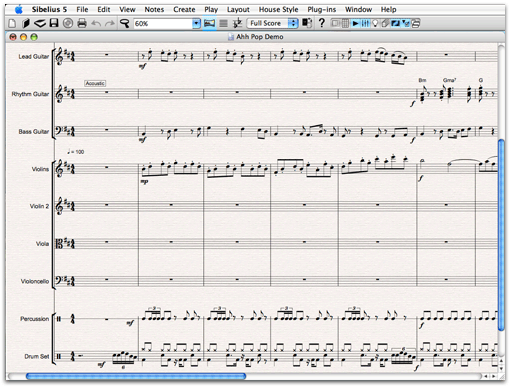Print the score using the printer icon
This screenshot has width=510, height=388.
(x=82, y=23)
